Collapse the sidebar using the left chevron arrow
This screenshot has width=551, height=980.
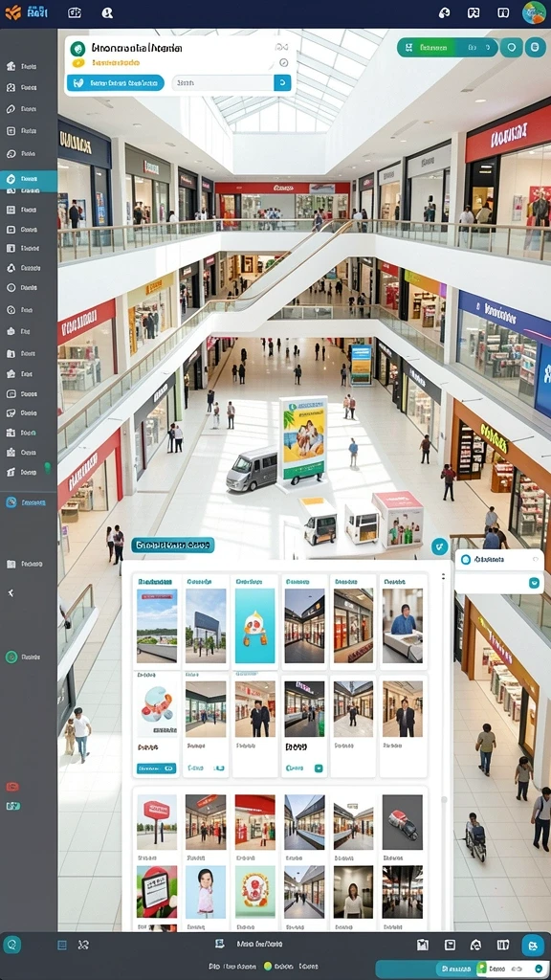[11, 592]
